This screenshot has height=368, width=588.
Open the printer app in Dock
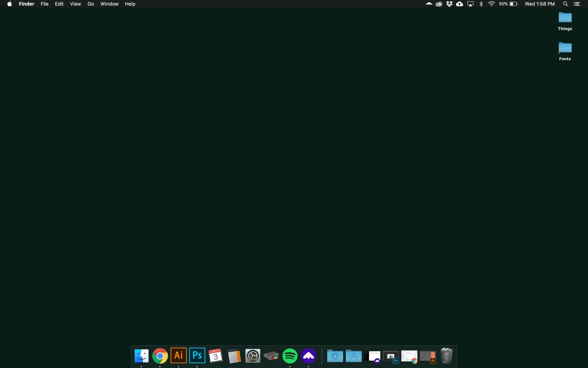pyautogui.click(x=271, y=356)
